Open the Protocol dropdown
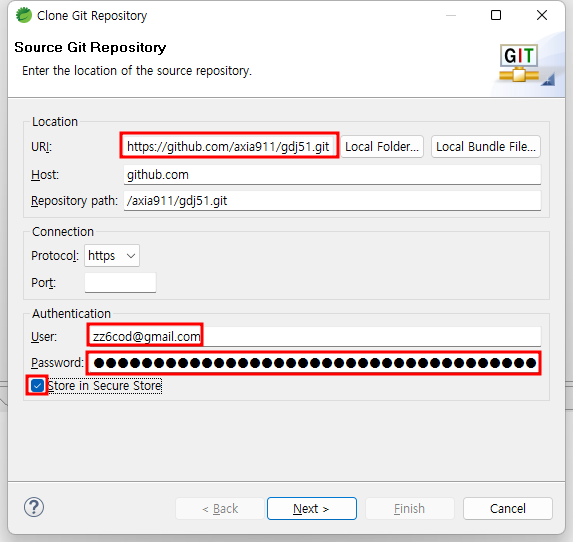Viewport: 573px width, 542px height. point(112,255)
